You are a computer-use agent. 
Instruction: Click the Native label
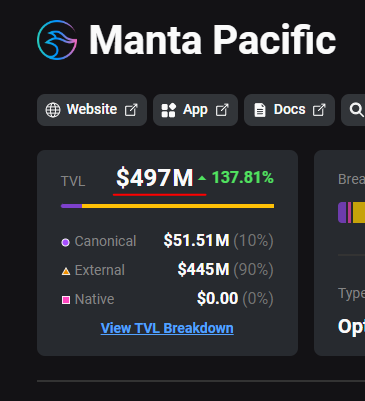[x=95, y=299]
